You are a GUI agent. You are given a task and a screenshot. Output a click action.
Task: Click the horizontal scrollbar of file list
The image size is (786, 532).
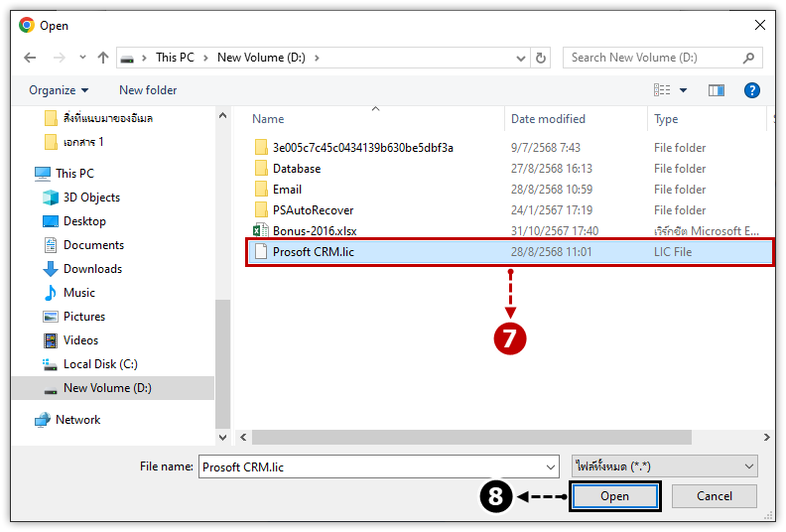tap(471, 438)
